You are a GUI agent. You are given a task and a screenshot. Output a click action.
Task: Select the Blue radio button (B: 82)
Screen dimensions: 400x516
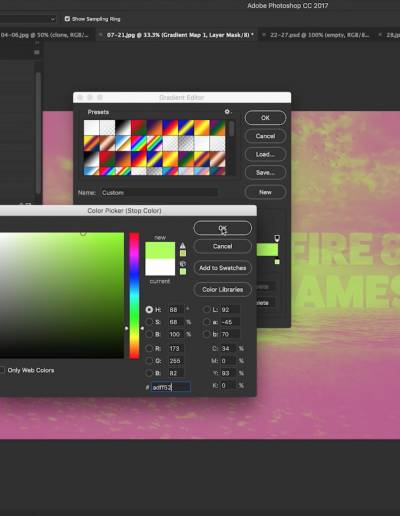pyautogui.click(x=149, y=373)
